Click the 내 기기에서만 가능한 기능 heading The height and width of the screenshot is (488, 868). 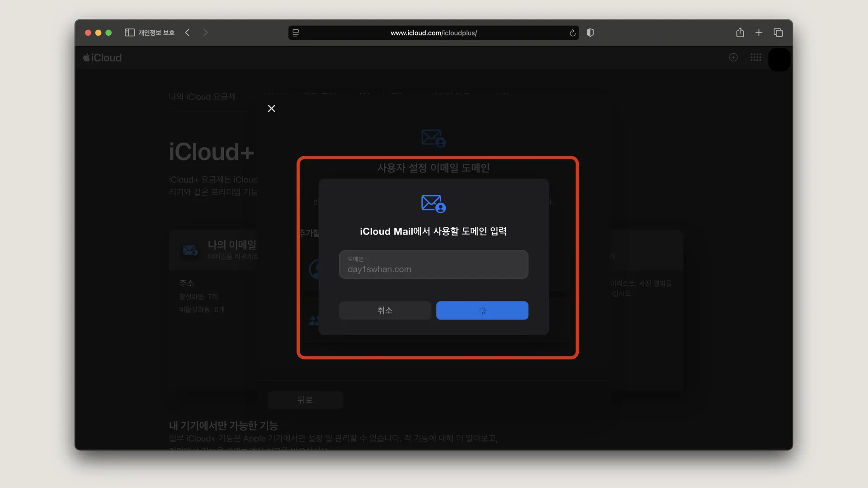(223, 426)
